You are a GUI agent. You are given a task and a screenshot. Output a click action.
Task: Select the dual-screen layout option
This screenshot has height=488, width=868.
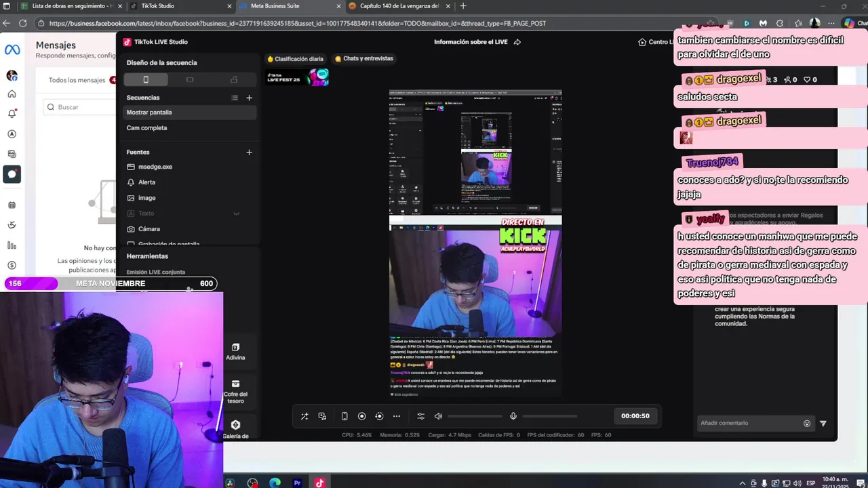click(x=234, y=79)
